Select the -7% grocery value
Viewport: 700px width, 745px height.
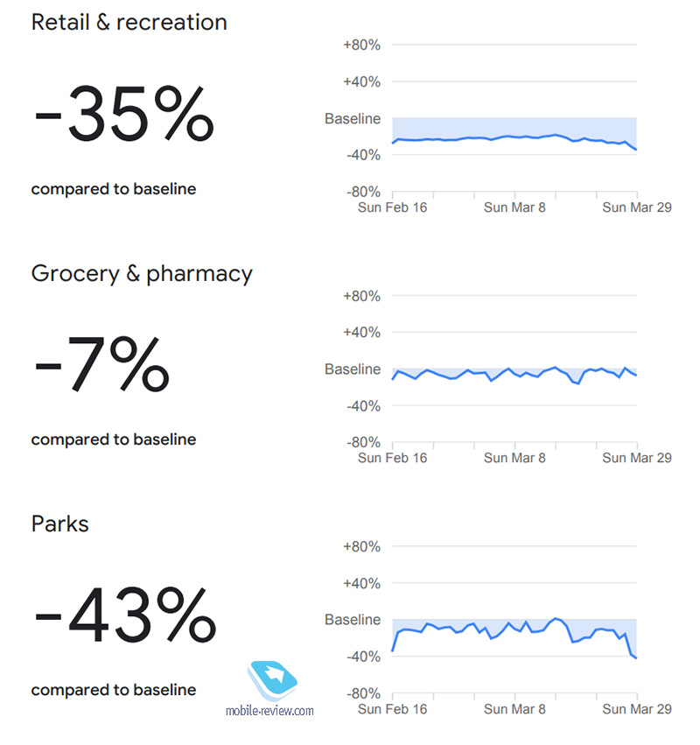pos(102,364)
